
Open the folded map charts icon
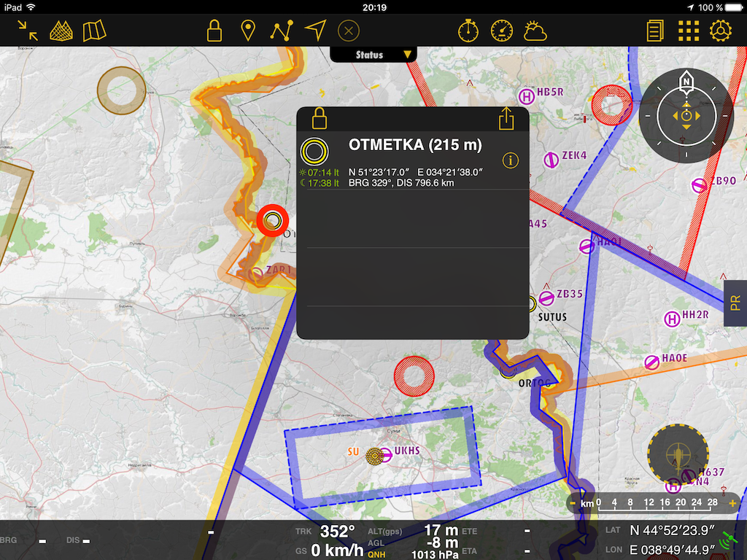(x=94, y=31)
